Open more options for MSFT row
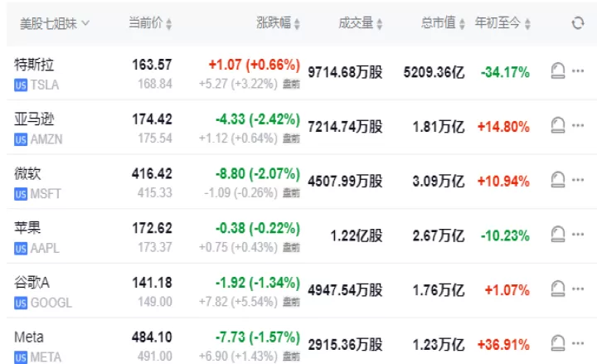 [578, 180]
